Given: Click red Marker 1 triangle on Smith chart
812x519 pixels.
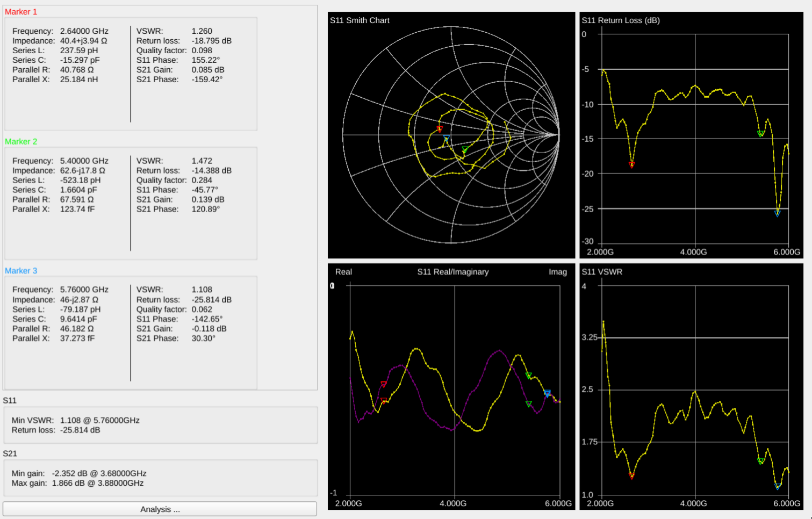Looking at the screenshot, I should (x=440, y=129).
